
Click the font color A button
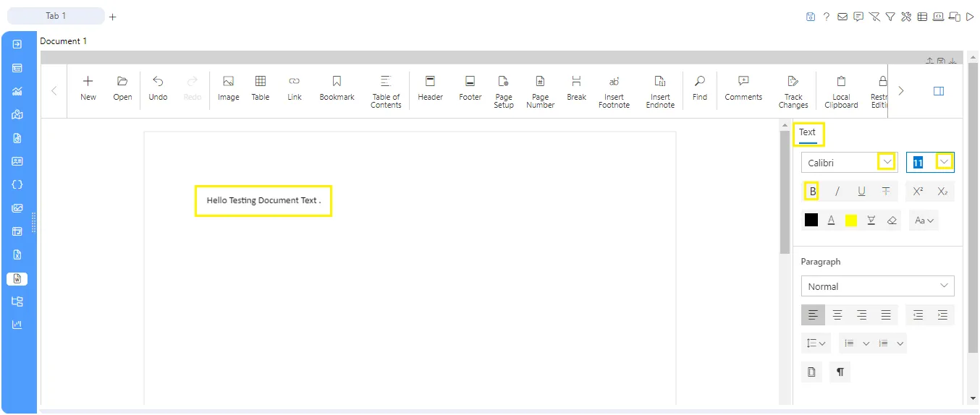[831, 221]
